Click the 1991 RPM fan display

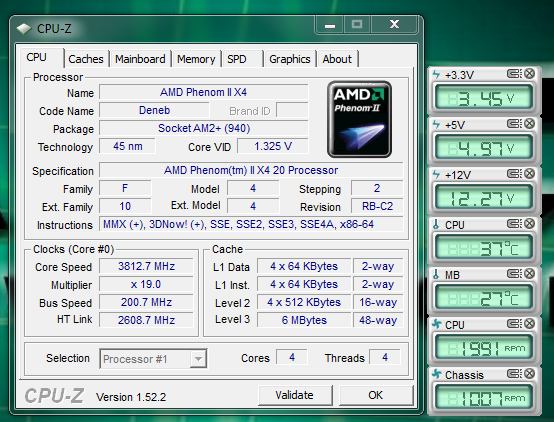[x=483, y=347]
